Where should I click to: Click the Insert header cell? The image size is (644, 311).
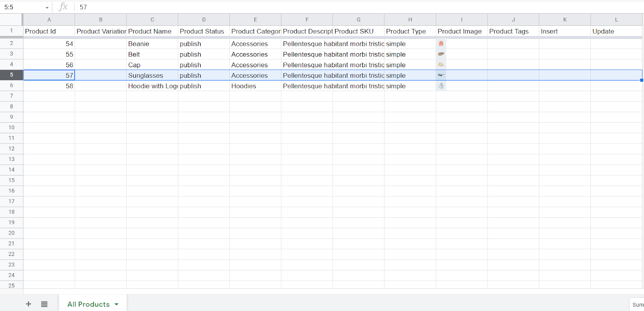pos(565,31)
